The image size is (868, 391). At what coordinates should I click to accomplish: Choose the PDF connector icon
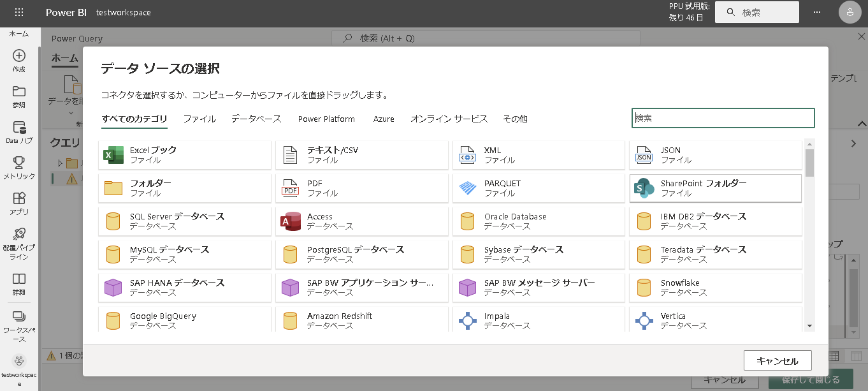(x=290, y=188)
